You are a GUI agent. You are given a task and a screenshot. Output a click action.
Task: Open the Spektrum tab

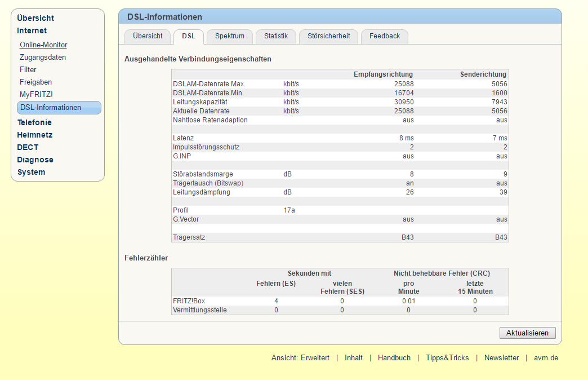tap(229, 37)
